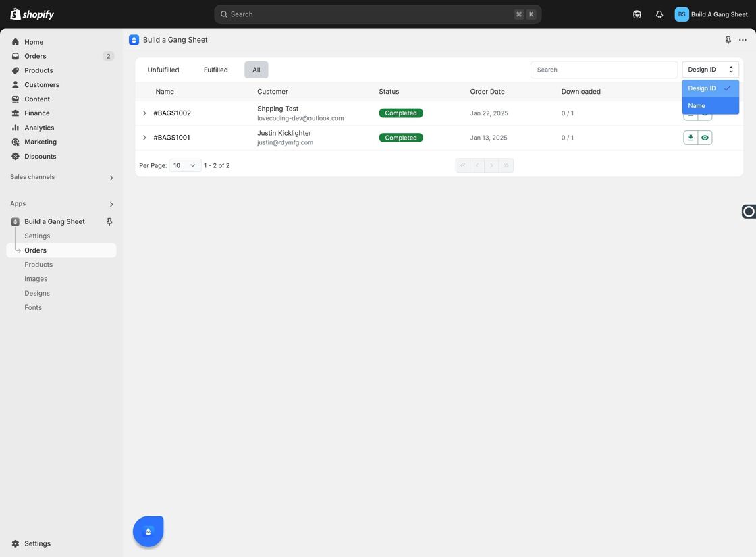This screenshot has width=756, height=557.
Task: Open the Images sub-item
Action: pyautogui.click(x=36, y=279)
